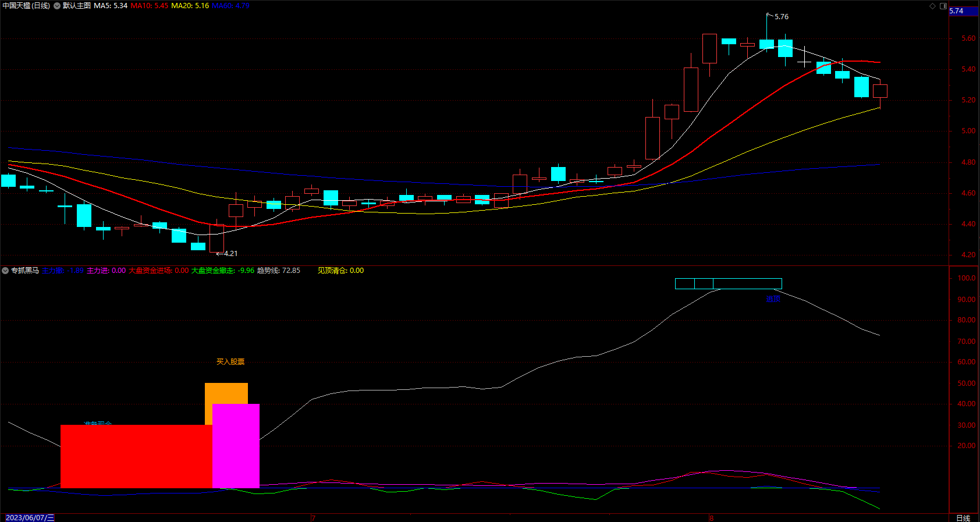Viewport: 980px width, 522px height.
Task: Click the 大盘资金进场: 0.00 value
Action: click(x=158, y=271)
